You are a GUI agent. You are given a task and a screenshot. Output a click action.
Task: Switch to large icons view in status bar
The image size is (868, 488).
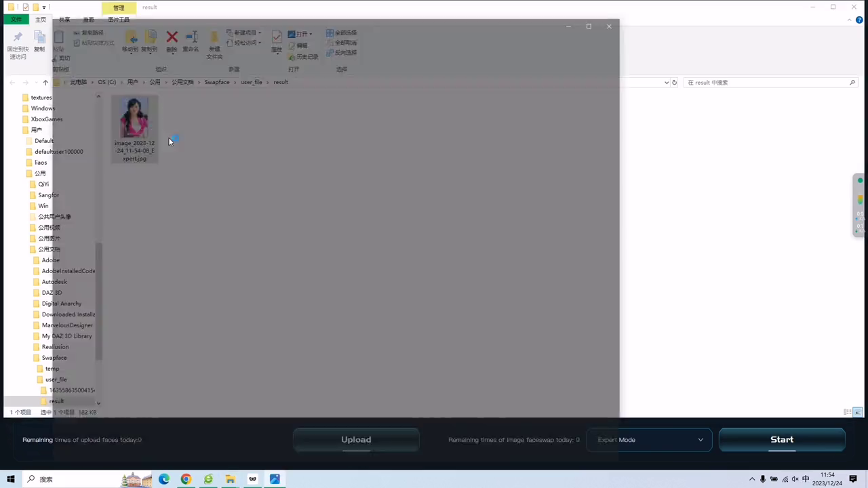858,412
